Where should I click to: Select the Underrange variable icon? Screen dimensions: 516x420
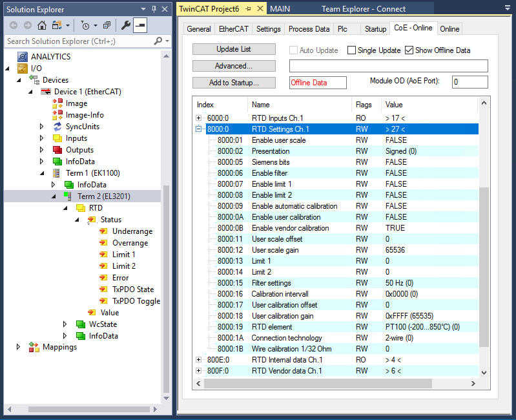tap(103, 231)
